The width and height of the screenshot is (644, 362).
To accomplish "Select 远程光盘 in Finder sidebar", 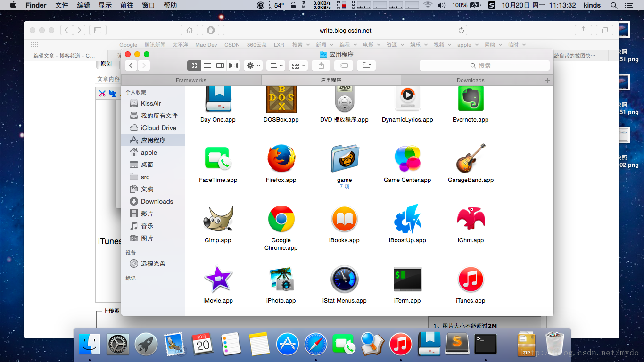I will [x=153, y=263].
